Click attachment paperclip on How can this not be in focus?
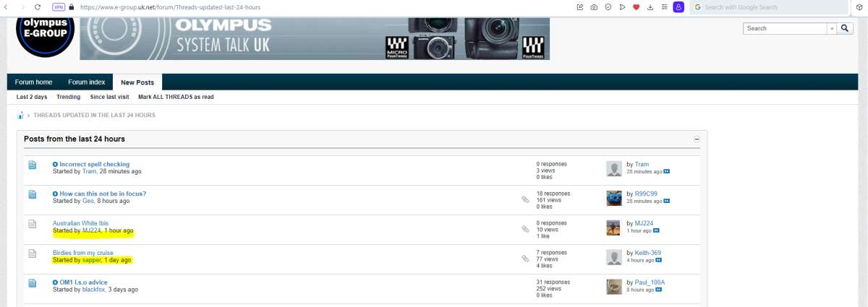This screenshot has width=868, height=307. click(525, 199)
